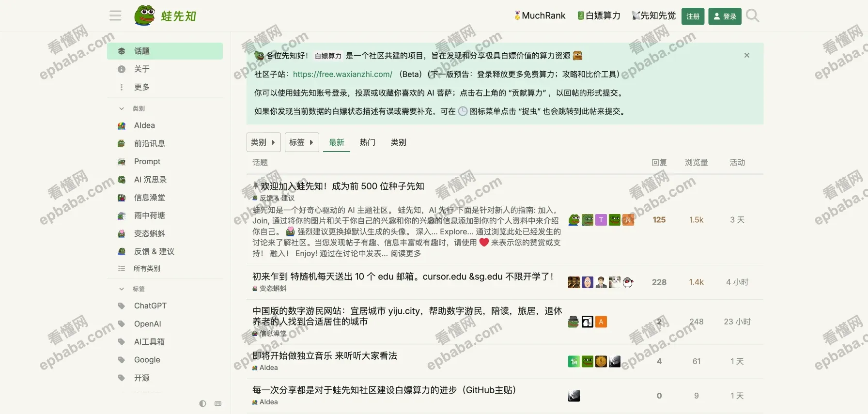
Task: Click the '23 小时' activity time
Action: (x=737, y=322)
